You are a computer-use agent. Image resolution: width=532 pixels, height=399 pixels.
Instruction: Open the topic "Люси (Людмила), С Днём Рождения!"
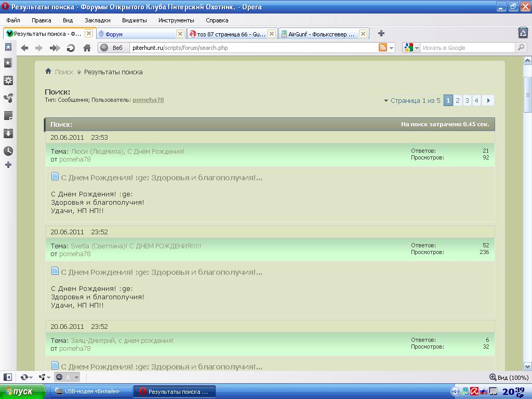[x=128, y=152]
